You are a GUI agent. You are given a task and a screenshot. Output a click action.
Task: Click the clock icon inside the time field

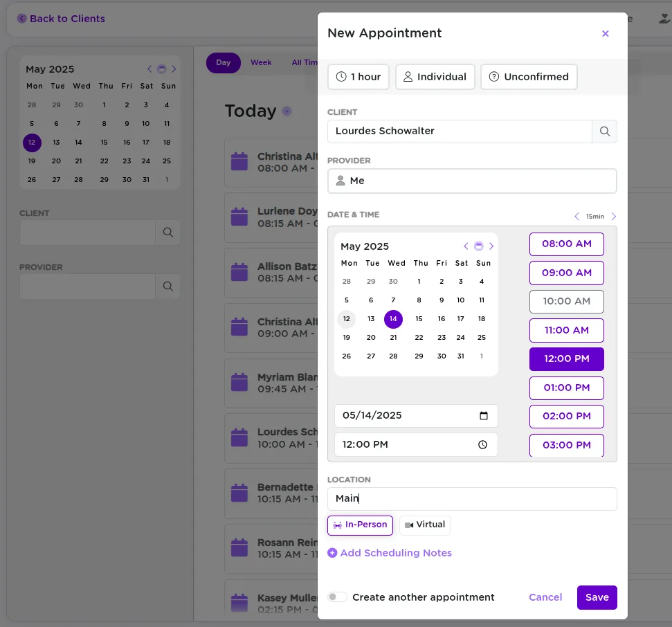(482, 444)
